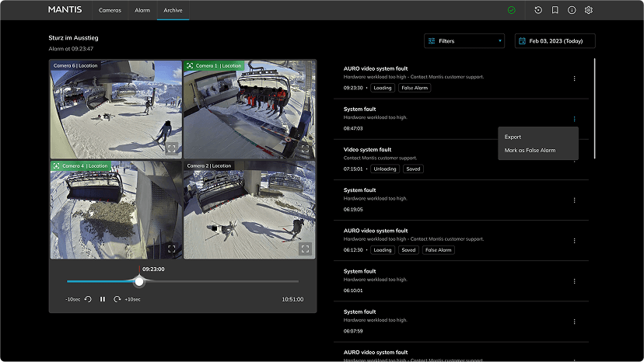
Task: Switch to the Alarm tab
Action: (x=142, y=10)
